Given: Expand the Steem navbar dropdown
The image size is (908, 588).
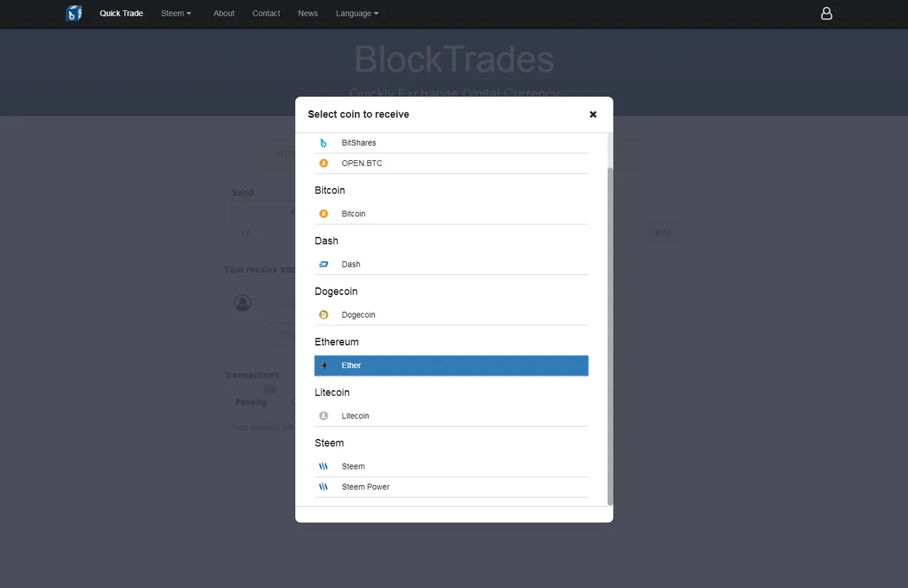Looking at the screenshot, I should tap(176, 13).
